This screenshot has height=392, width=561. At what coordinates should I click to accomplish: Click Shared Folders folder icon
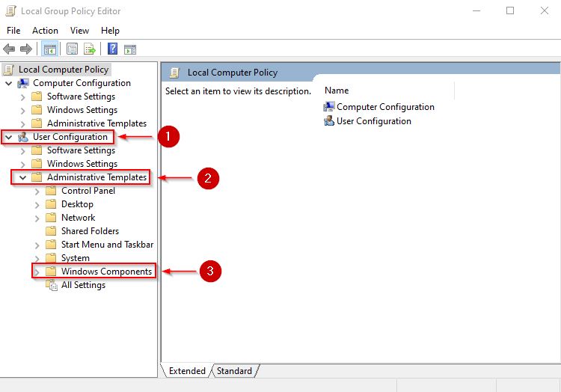[51, 231]
